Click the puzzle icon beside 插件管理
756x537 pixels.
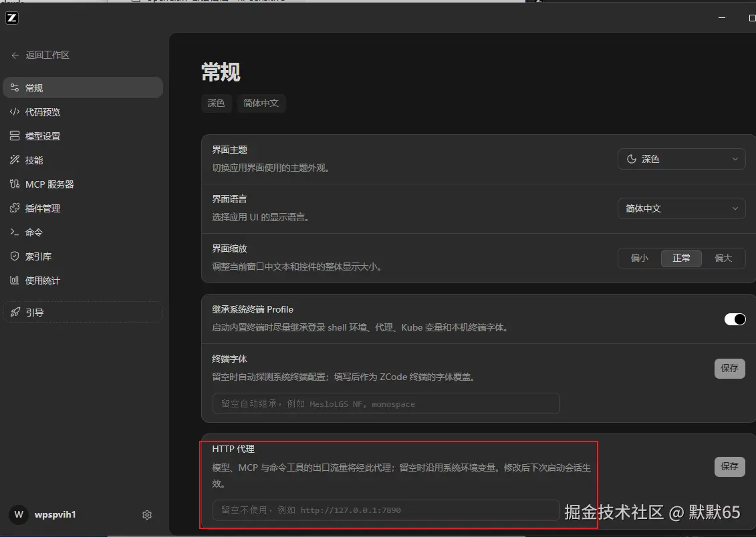pos(15,208)
